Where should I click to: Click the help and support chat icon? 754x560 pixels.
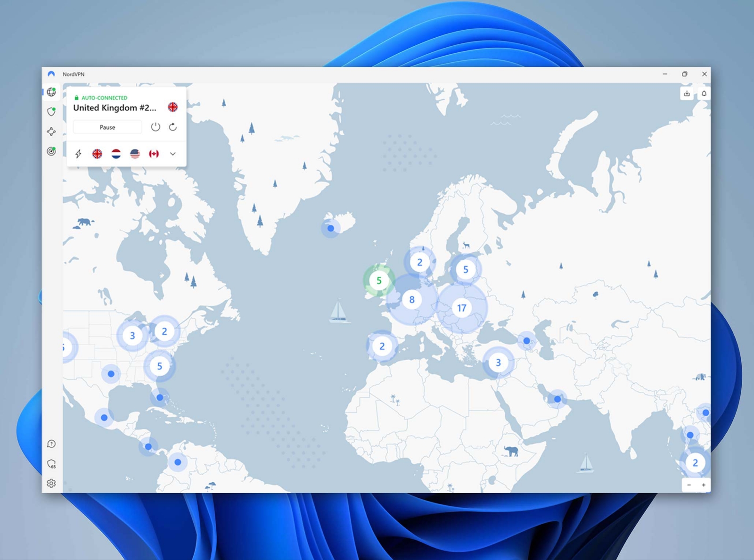click(x=51, y=444)
